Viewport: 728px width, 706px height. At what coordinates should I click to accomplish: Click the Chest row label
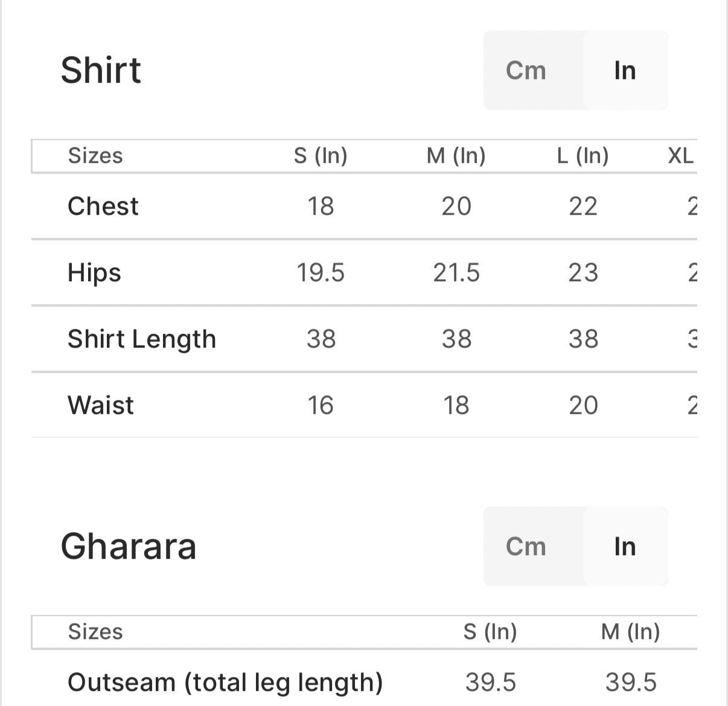pyautogui.click(x=103, y=206)
